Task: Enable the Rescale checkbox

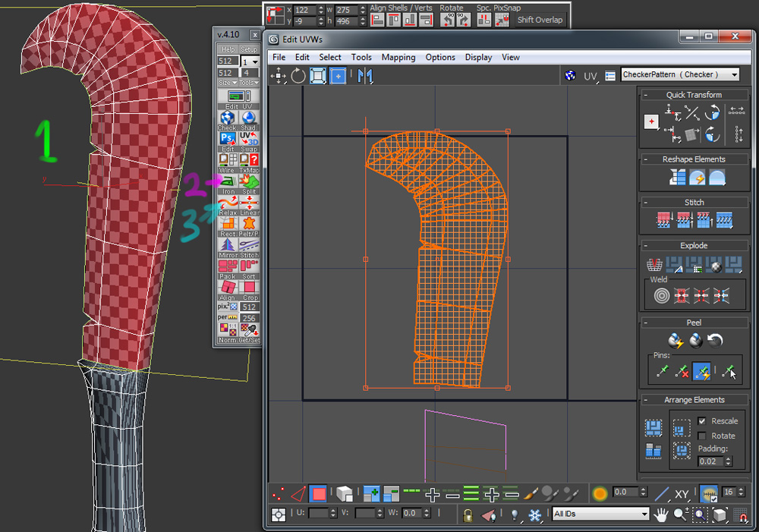Action: pos(702,421)
